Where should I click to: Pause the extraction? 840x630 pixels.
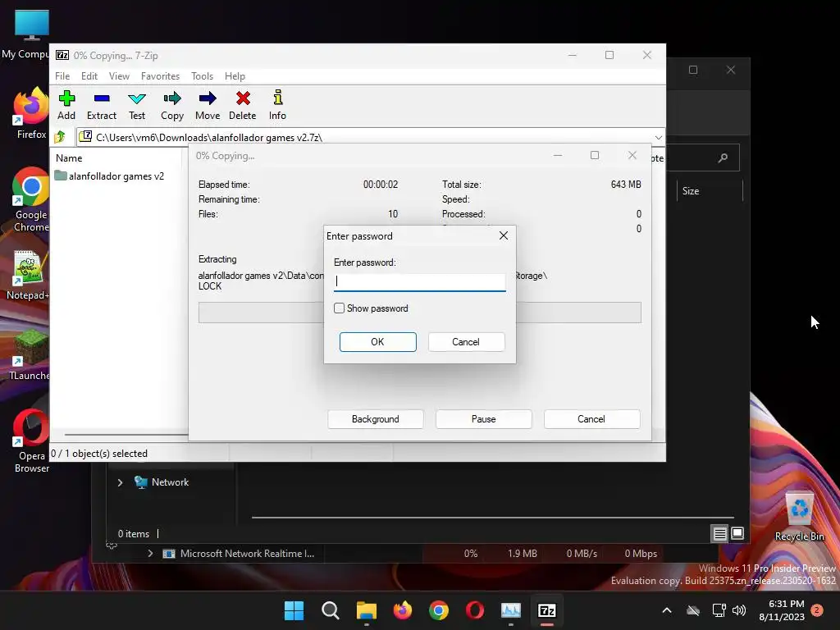point(483,419)
